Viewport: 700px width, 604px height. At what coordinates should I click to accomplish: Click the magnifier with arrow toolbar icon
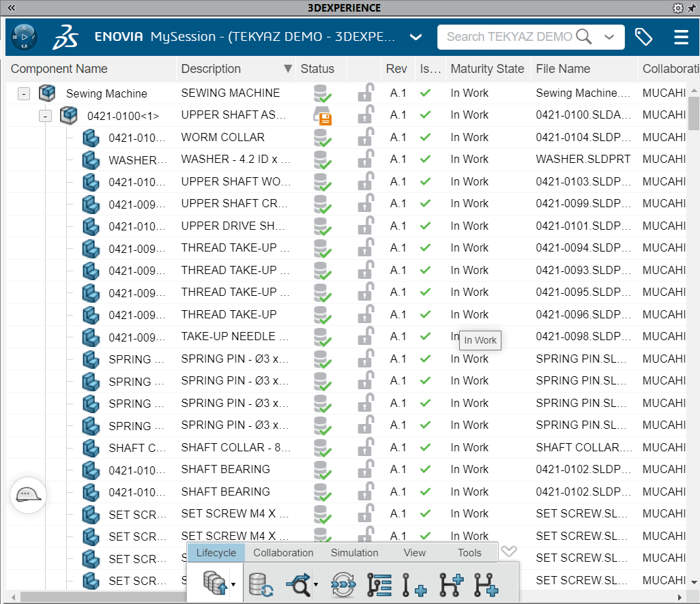[298, 584]
